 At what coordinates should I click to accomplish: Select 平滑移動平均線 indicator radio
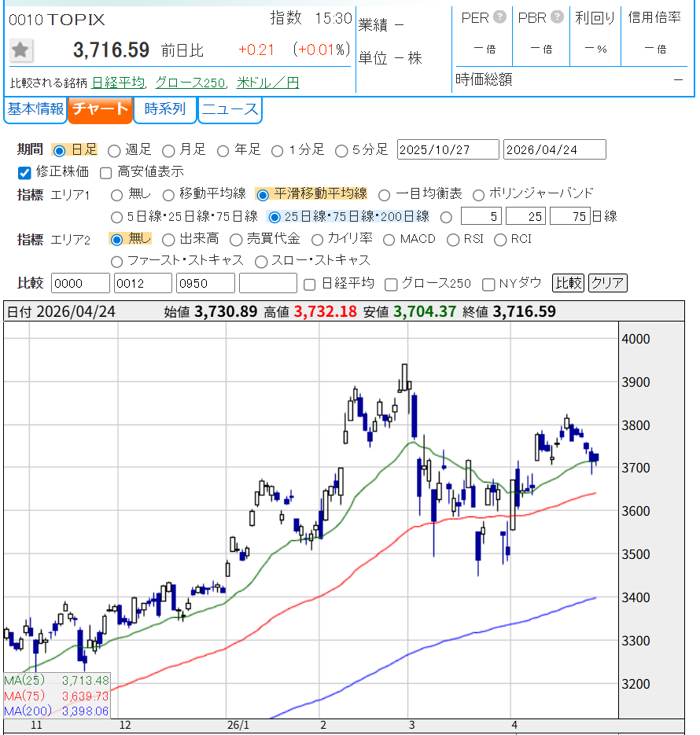point(263,194)
